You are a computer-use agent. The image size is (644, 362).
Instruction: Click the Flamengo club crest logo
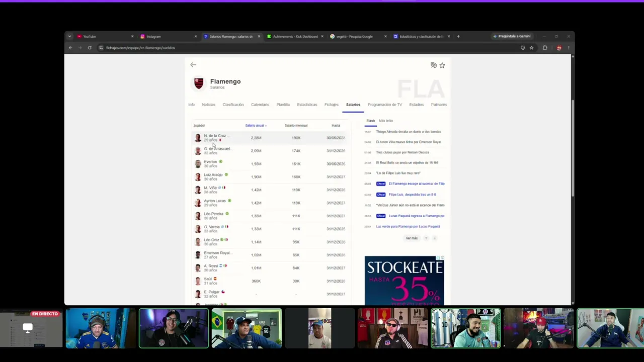199,83
